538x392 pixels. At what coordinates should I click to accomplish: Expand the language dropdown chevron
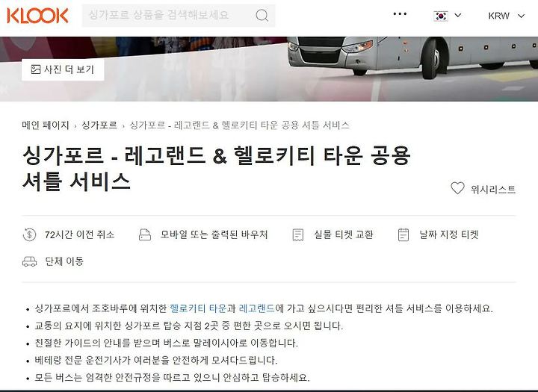coord(458,16)
